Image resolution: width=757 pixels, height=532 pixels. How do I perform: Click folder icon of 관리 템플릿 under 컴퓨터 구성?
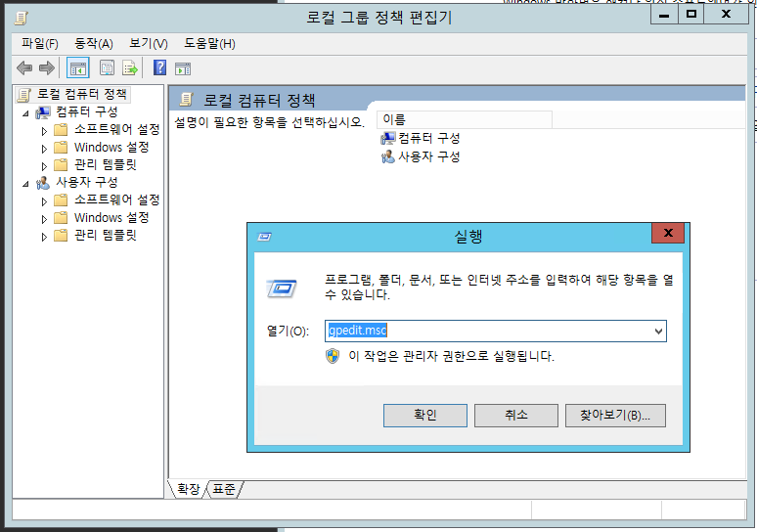pyautogui.click(x=61, y=165)
